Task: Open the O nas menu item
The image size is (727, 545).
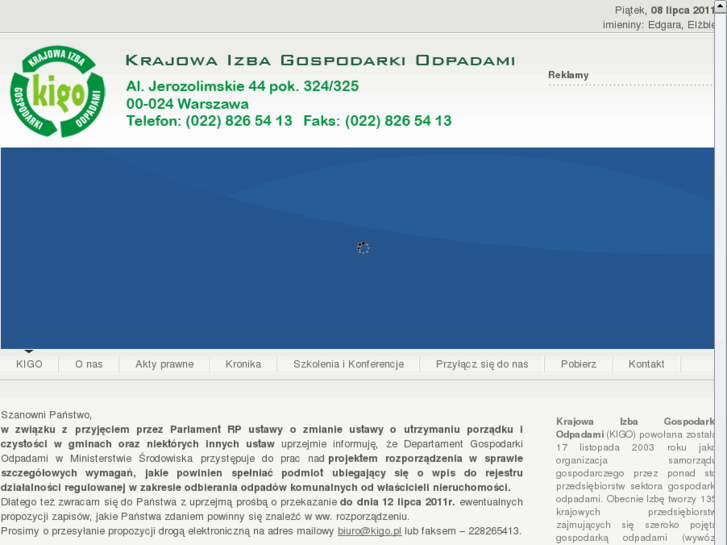Action: click(x=89, y=364)
